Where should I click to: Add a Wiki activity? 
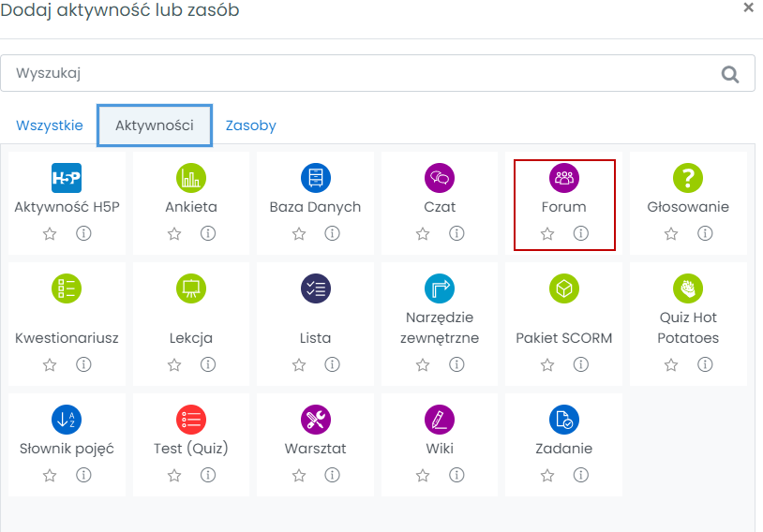pos(440,419)
